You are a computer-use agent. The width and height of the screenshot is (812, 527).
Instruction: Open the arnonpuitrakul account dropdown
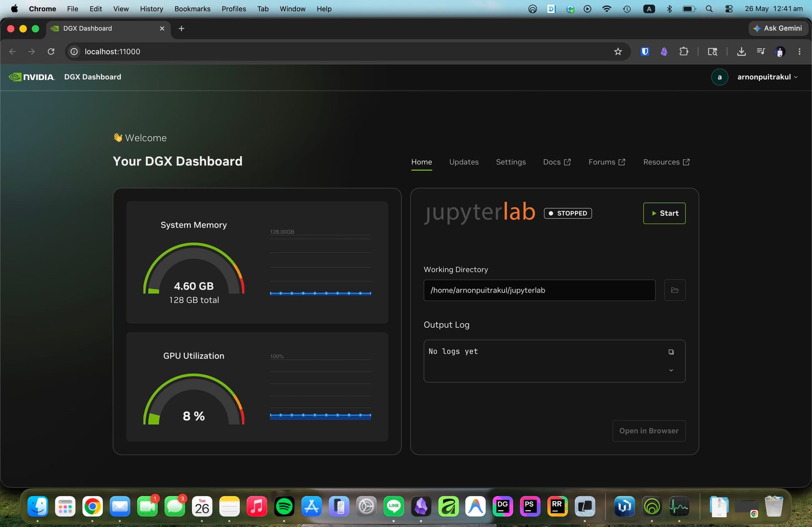coord(767,77)
